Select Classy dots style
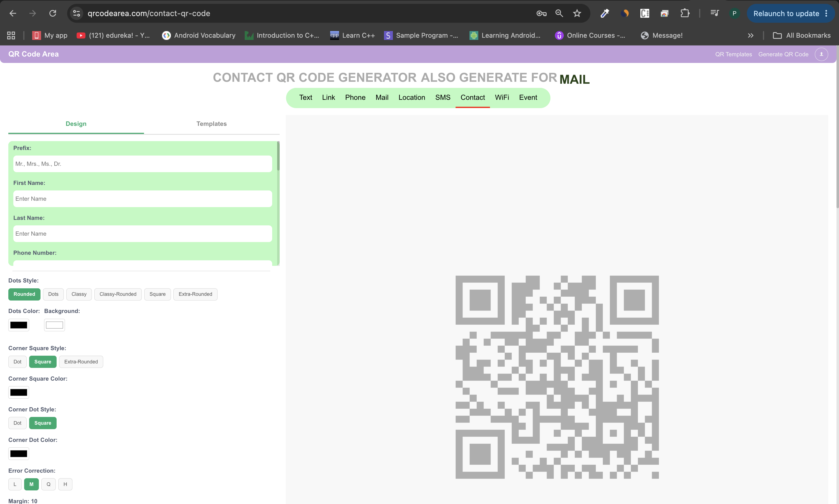839x504 pixels. 79,294
